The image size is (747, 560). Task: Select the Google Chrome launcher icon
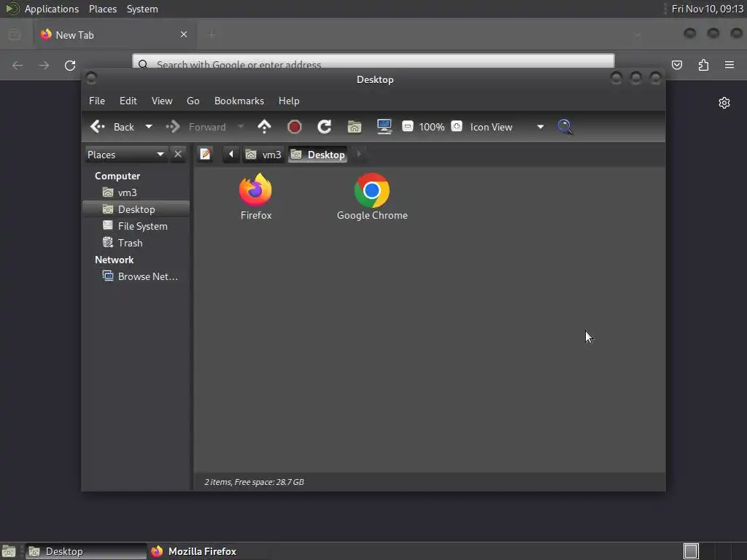tap(372, 197)
